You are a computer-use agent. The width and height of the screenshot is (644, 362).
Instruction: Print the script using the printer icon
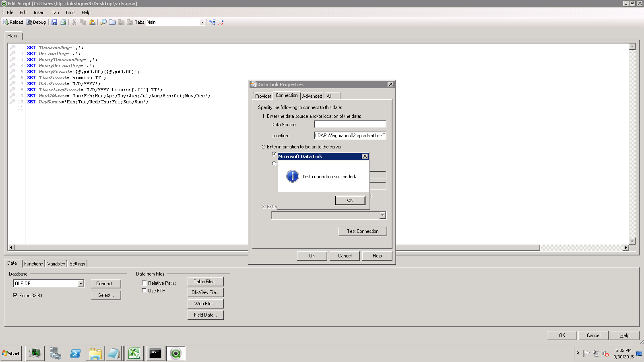click(x=63, y=22)
